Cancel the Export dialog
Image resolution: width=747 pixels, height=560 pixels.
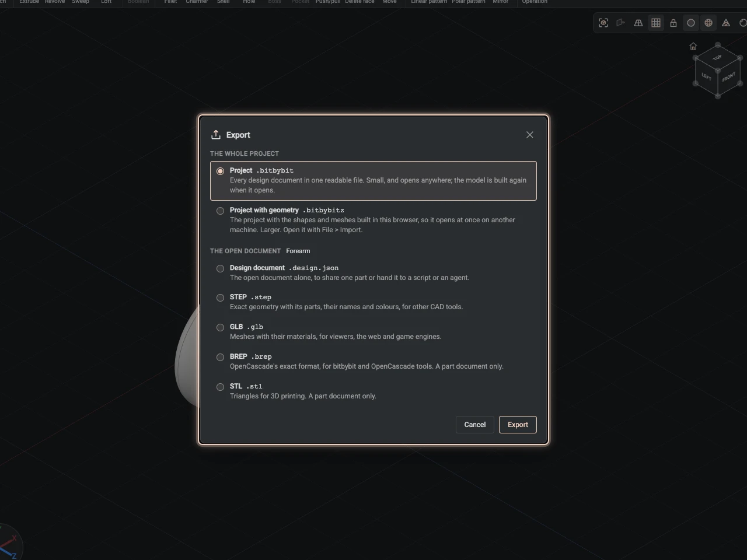(475, 425)
